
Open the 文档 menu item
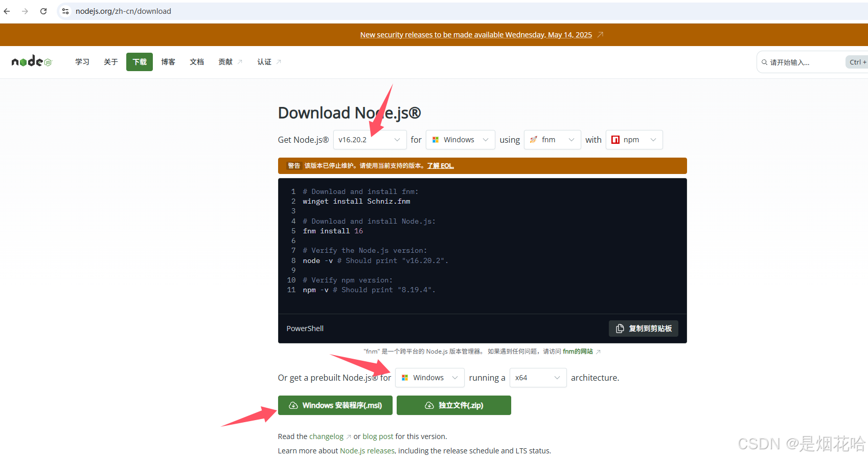click(197, 62)
